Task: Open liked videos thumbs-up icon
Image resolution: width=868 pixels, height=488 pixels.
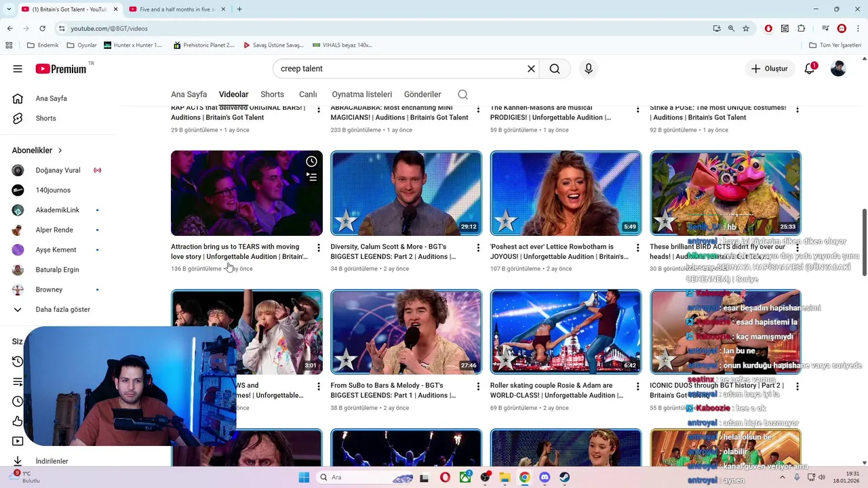Action: click(x=18, y=421)
